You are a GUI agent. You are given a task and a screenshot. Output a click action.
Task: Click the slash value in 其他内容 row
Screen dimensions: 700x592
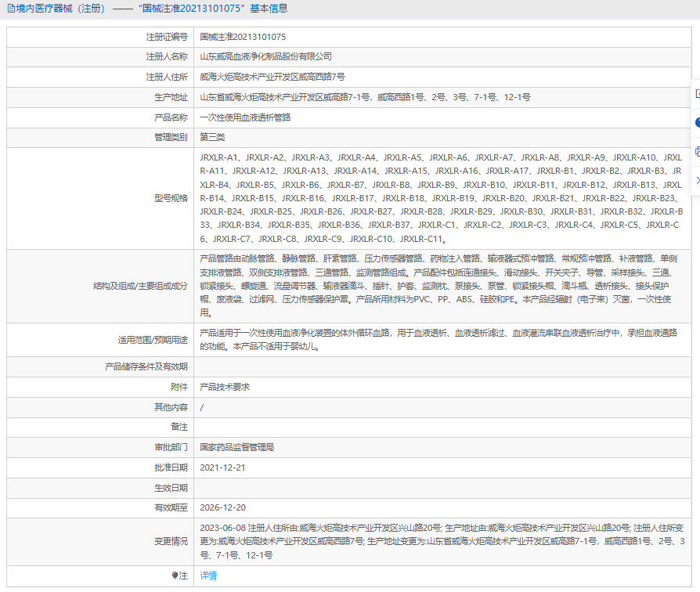(202, 407)
